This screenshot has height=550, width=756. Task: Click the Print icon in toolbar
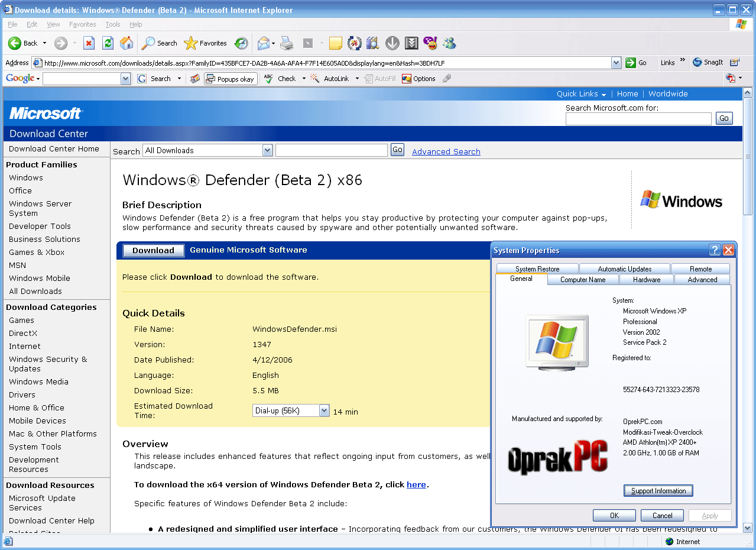point(287,43)
